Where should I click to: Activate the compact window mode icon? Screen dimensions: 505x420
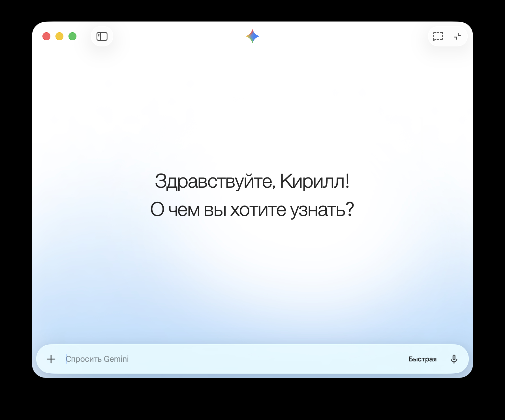click(457, 36)
